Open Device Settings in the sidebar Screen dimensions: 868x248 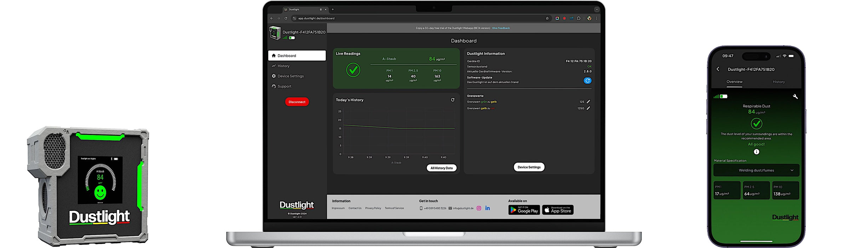[x=290, y=76]
